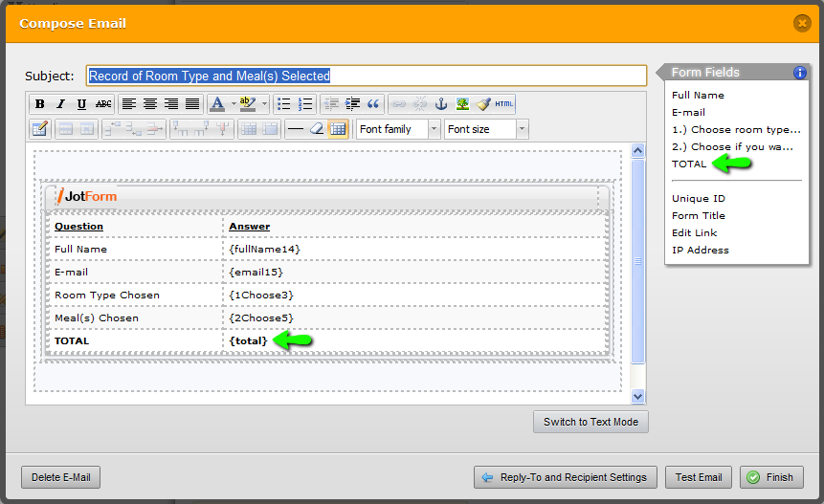
Task: Expand the Font size dropdown
Action: [522, 129]
